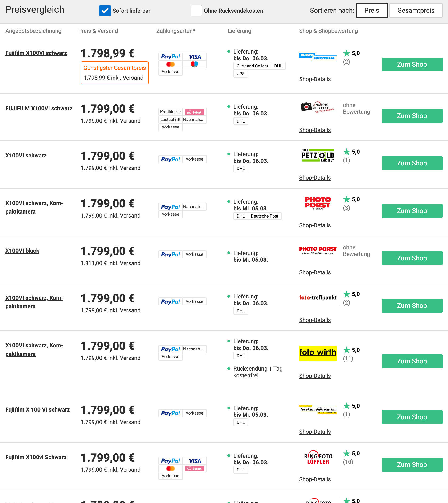This screenshot has height=503, width=448.
Task: Enable the Ohne Rücksendekosten checkbox
Action: tap(196, 11)
